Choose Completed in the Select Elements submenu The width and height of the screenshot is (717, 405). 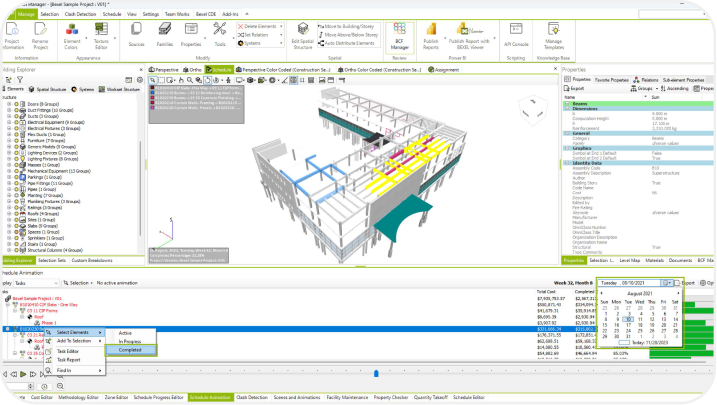coord(131,350)
